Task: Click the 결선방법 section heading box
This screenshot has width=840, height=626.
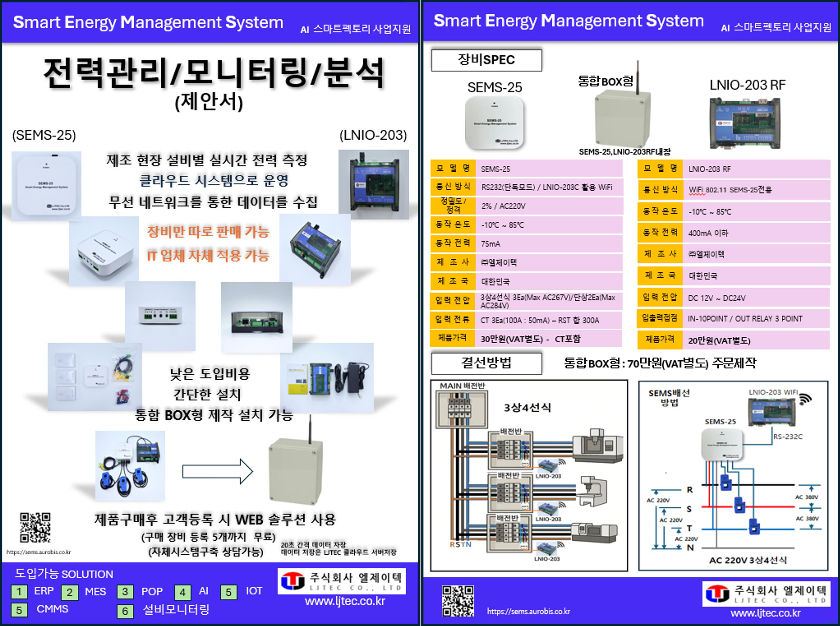Action: point(486,363)
